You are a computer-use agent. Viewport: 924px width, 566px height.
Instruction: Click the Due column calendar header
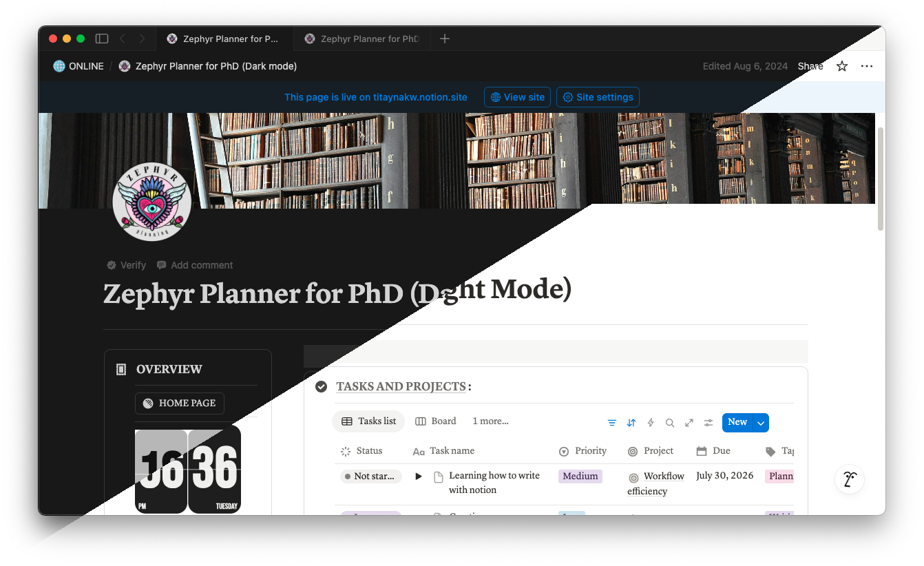pos(713,451)
